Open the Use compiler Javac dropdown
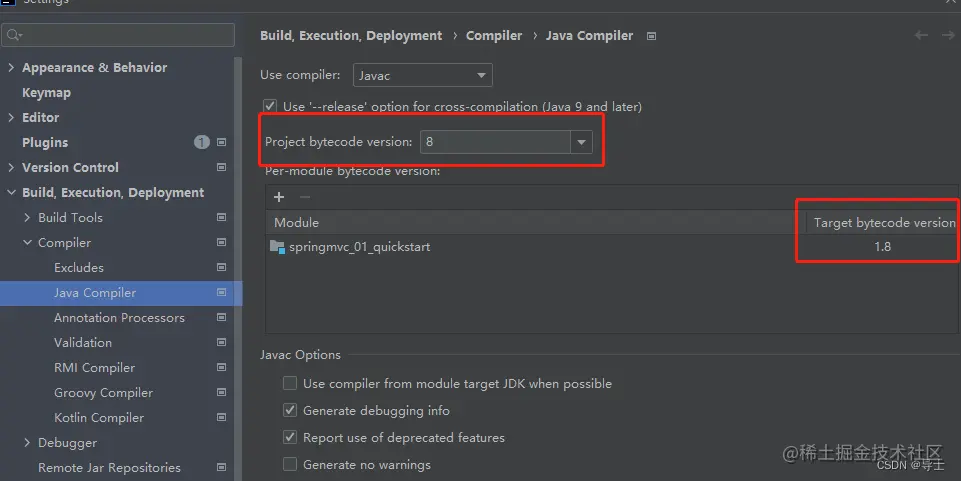 [x=422, y=75]
